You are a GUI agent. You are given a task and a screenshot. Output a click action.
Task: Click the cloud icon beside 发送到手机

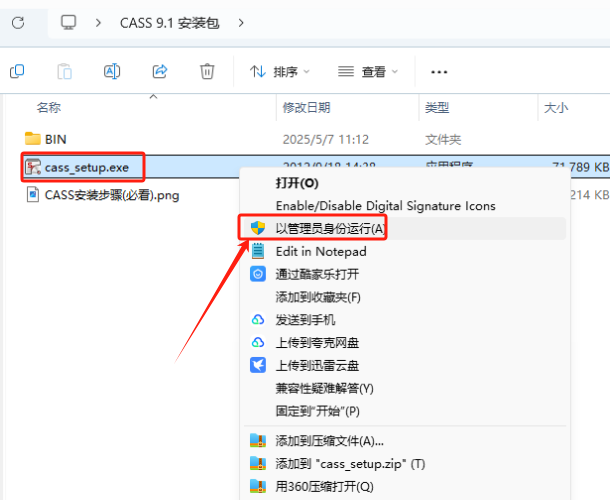coord(258,320)
